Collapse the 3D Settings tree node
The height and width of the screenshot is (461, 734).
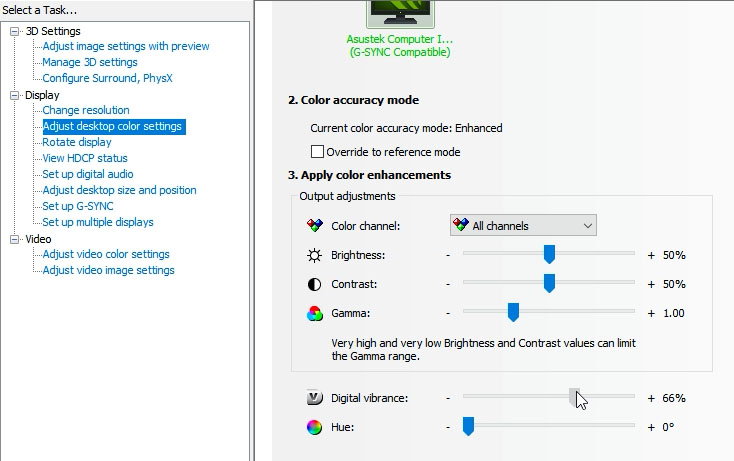(15, 32)
